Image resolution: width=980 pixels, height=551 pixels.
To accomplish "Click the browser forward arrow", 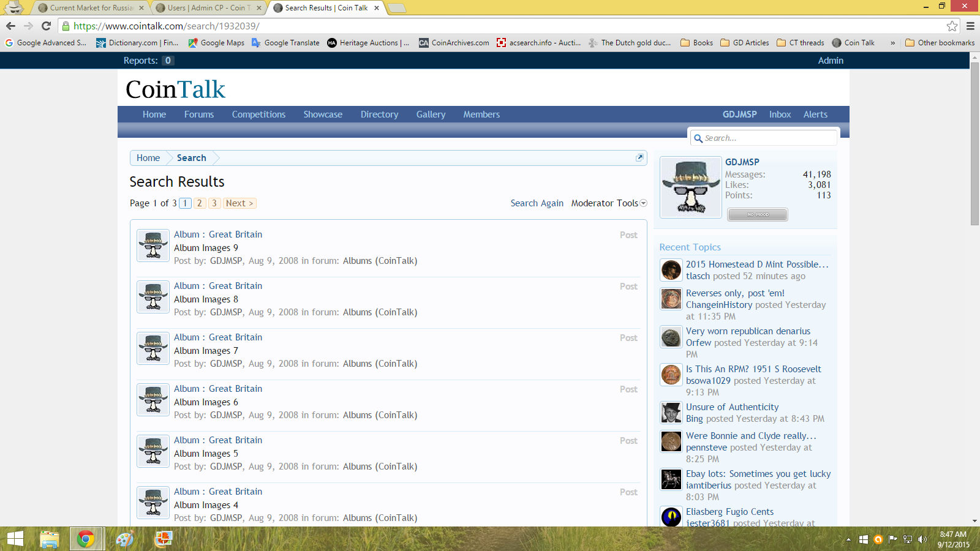I will click(28, 26).
